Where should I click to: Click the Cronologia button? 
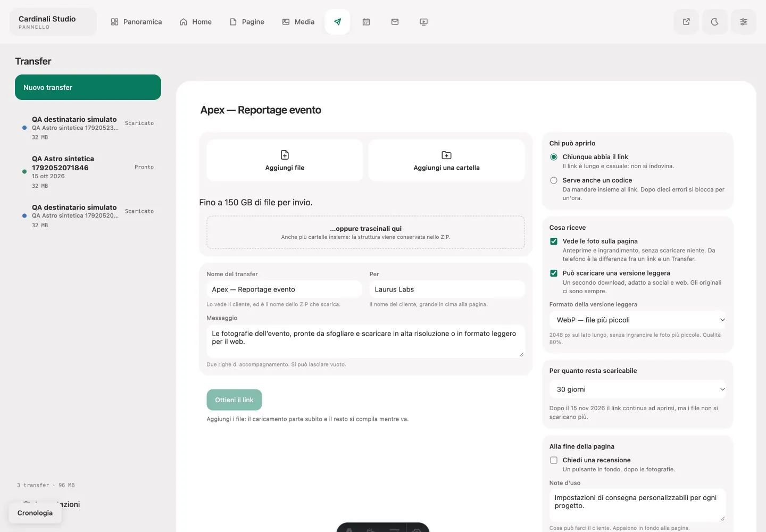(35, 513)
